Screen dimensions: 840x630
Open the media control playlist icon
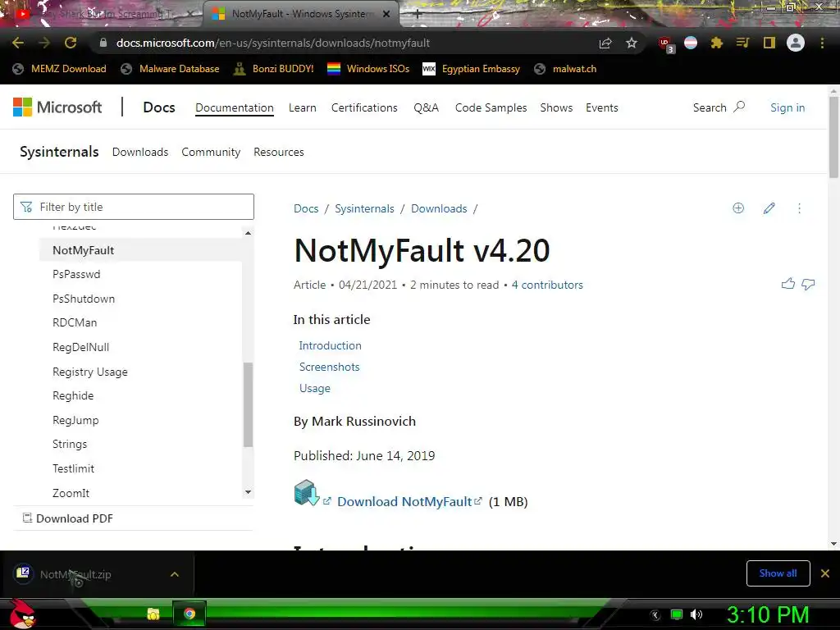tap(742, 43)
